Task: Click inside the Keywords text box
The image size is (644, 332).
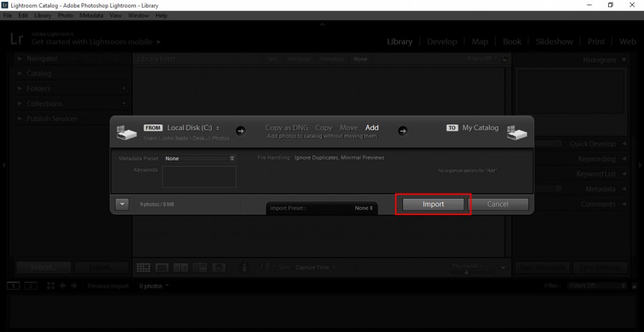Action: tap(199, 177)
